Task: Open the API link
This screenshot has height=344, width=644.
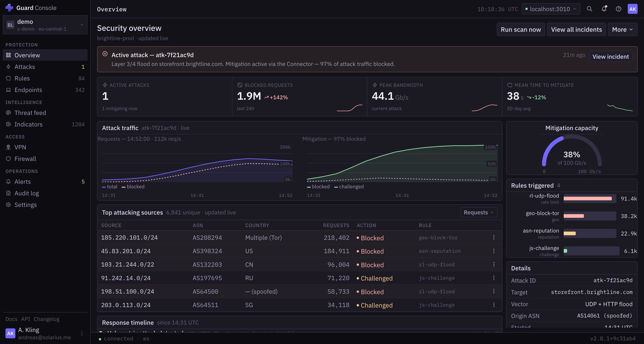Action: point(25,319)
